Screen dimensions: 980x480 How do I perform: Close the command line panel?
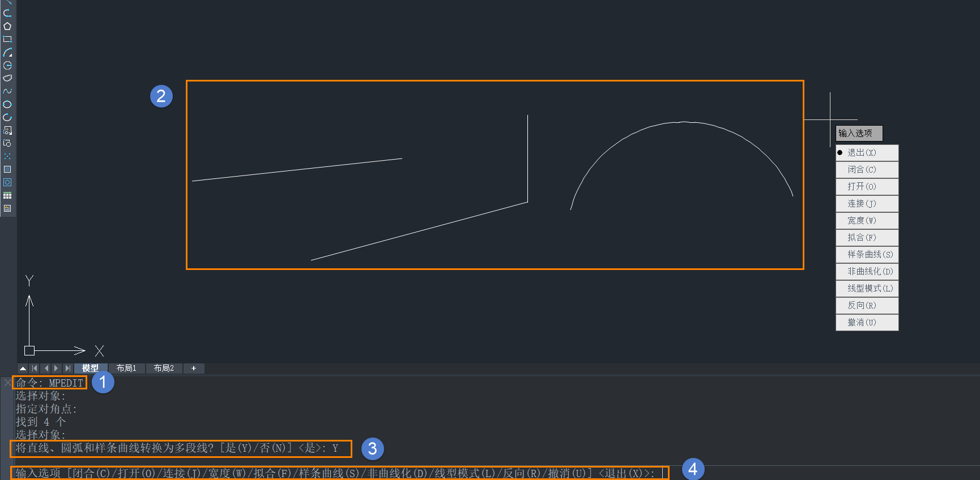pos(7,383)
